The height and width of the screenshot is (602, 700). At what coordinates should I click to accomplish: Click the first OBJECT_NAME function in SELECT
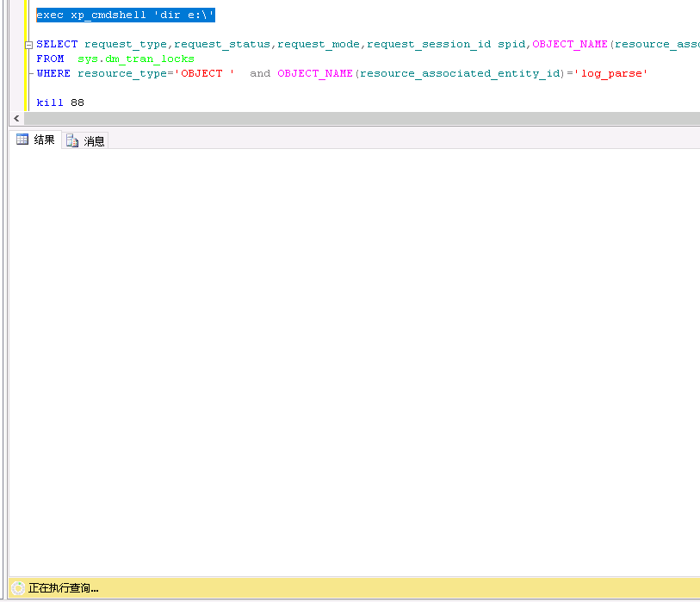[x=570, y=45]
